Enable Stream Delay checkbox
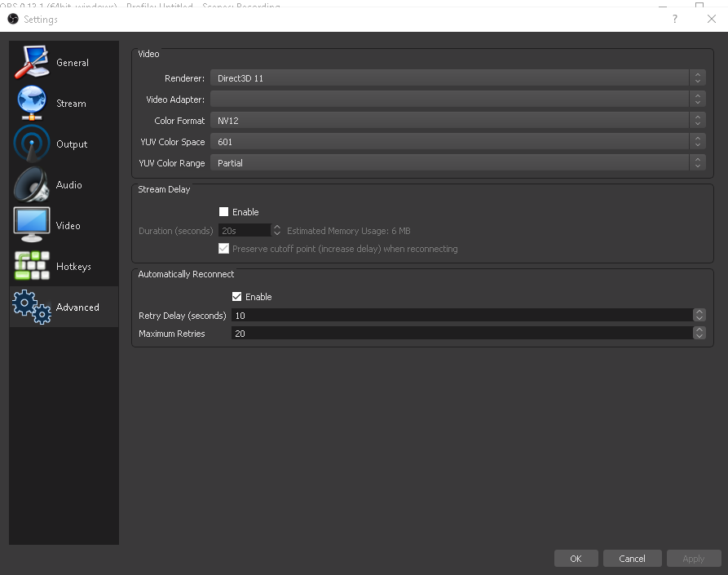The height and width of the screenshot is (575, 728). click(x=224, y=212)
